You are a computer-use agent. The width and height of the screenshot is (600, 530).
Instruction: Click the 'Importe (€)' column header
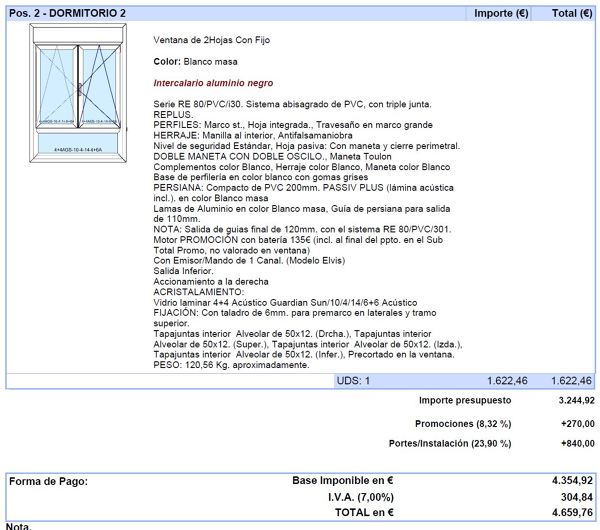pyautogui.click(x=501, y=13)
